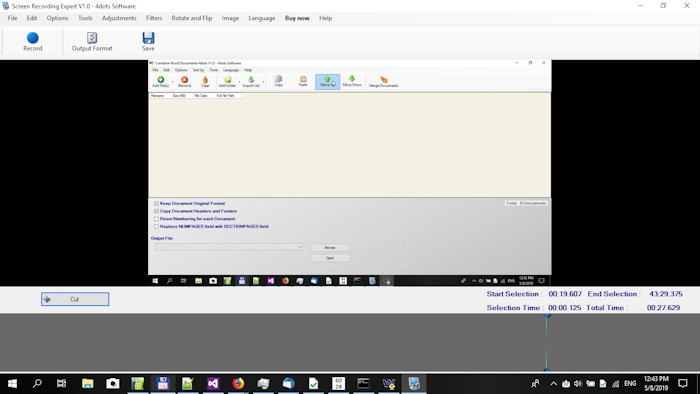Show hidden system tray icons
Screen dimensions: 700x394
tap(554, 383)
